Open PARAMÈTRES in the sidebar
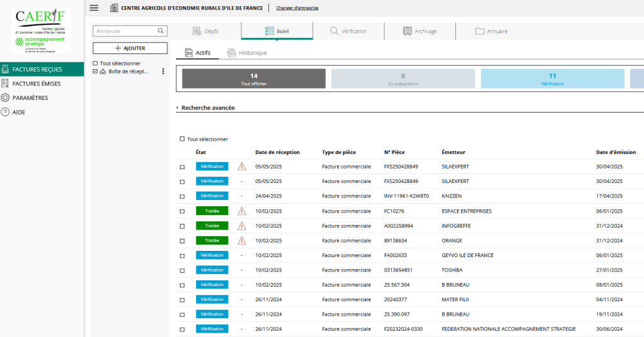The image size is (644, 337). pos(42,97)
